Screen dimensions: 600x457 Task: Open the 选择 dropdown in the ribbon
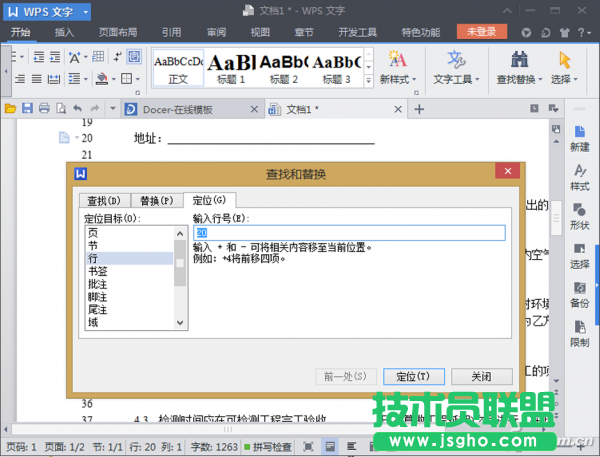[x=565, y=66]
